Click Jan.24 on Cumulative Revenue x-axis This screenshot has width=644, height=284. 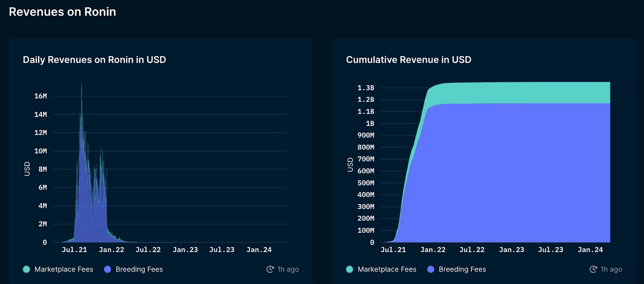pyautogui.click(x=590, y=250)
